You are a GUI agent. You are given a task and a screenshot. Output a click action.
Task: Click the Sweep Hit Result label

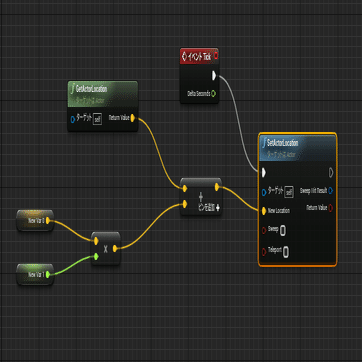pos(314,191)
